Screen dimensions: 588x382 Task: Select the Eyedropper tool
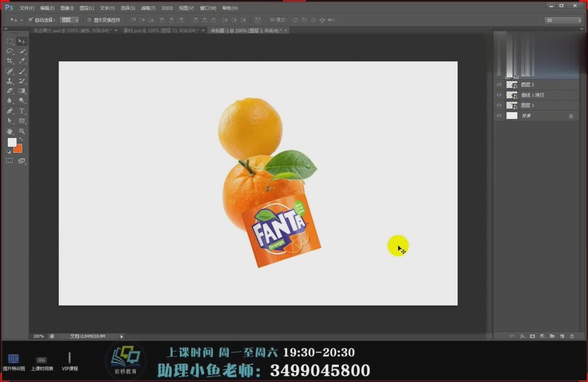tap(22, 61)
